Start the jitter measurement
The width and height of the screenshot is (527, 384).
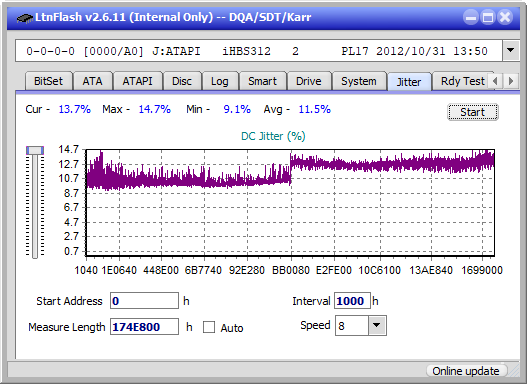point(473,112)
